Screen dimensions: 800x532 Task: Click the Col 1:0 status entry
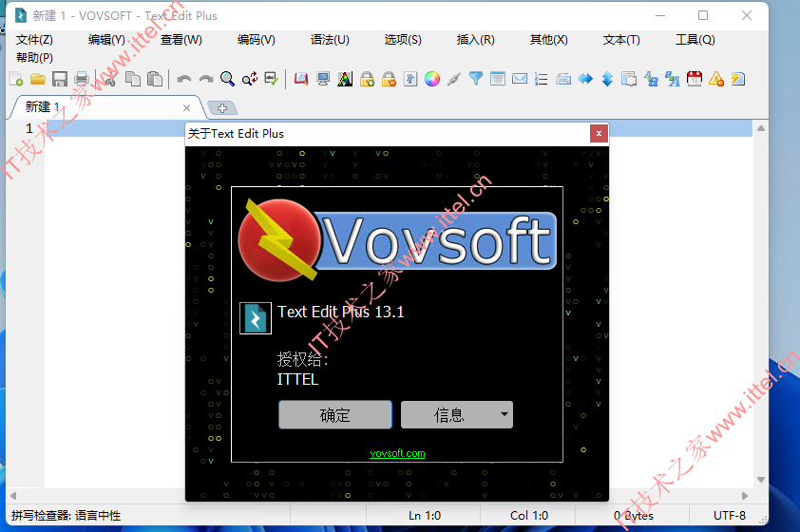click(529, 516)
